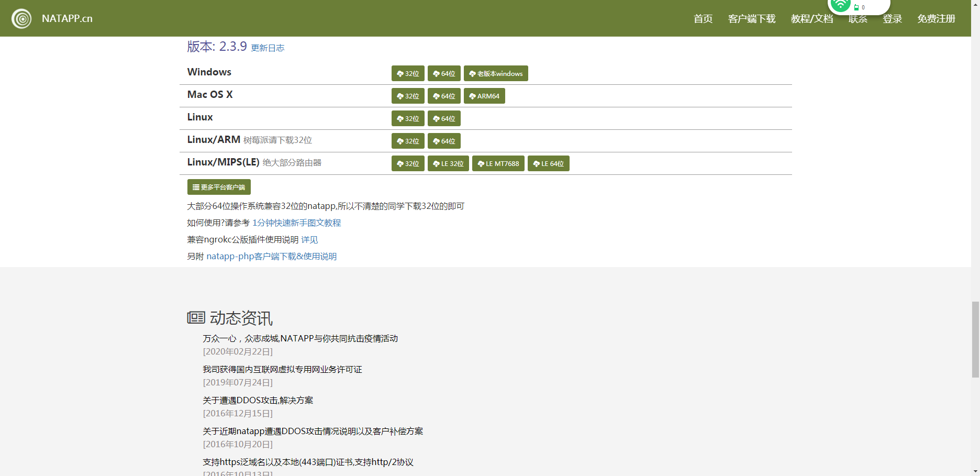Click the 动态资讯 section heading
Screen dimensions: 980x476
241,318
